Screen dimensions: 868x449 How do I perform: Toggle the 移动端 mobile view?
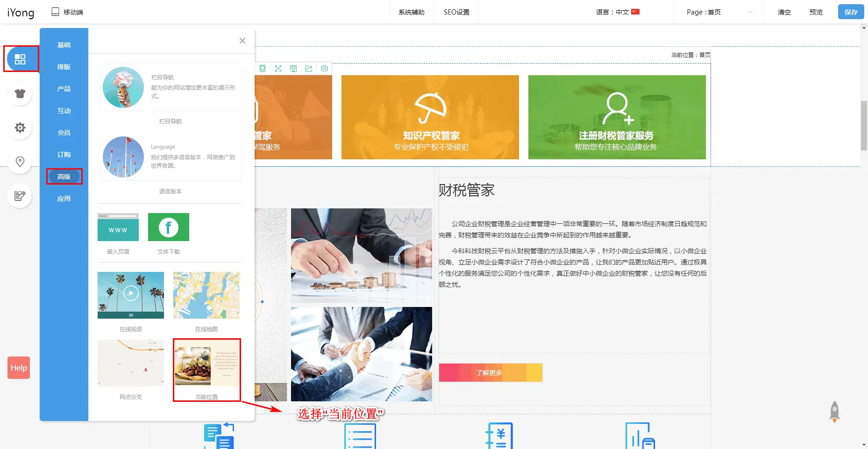tap(67, 12)
